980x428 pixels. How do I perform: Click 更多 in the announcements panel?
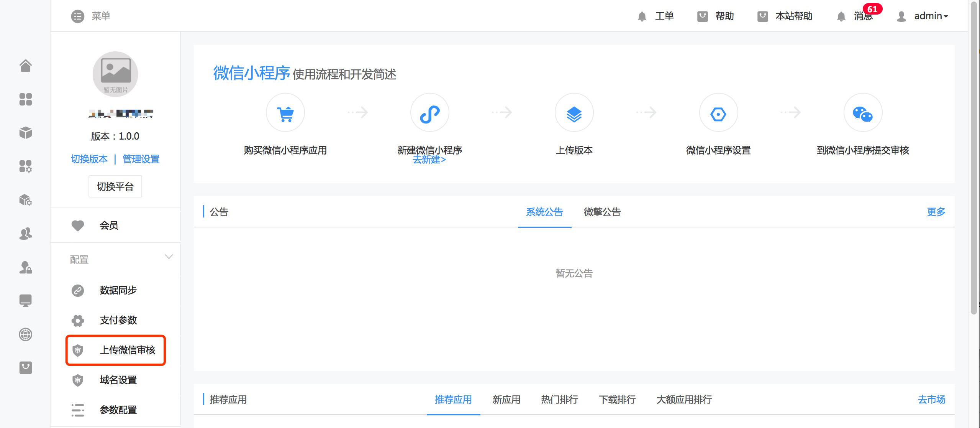pos(936,212)
